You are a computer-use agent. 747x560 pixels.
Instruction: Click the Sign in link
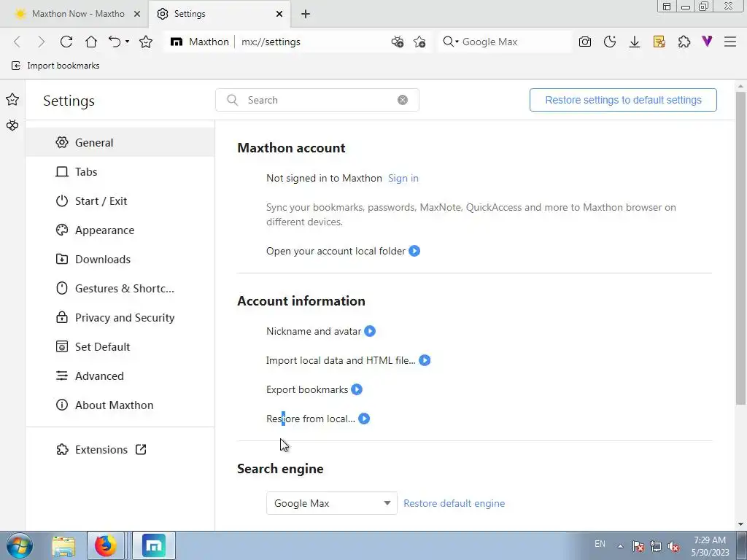(403, 178)
